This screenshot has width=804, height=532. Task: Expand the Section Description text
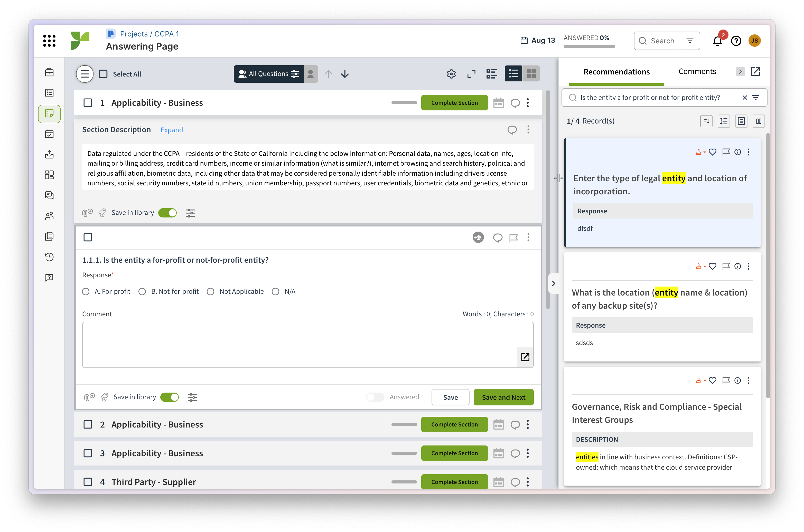pyautogui.click(x=171, y=130)
